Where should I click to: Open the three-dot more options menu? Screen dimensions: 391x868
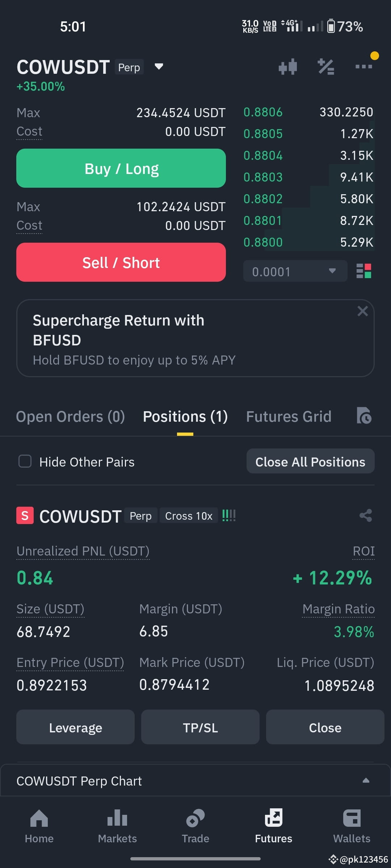click(x=363, y=67)
